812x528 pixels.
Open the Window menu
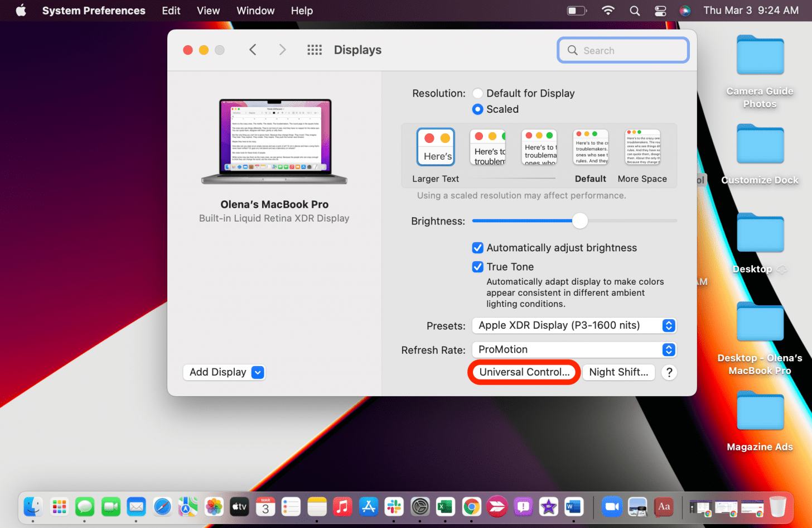tap(255, 11)
